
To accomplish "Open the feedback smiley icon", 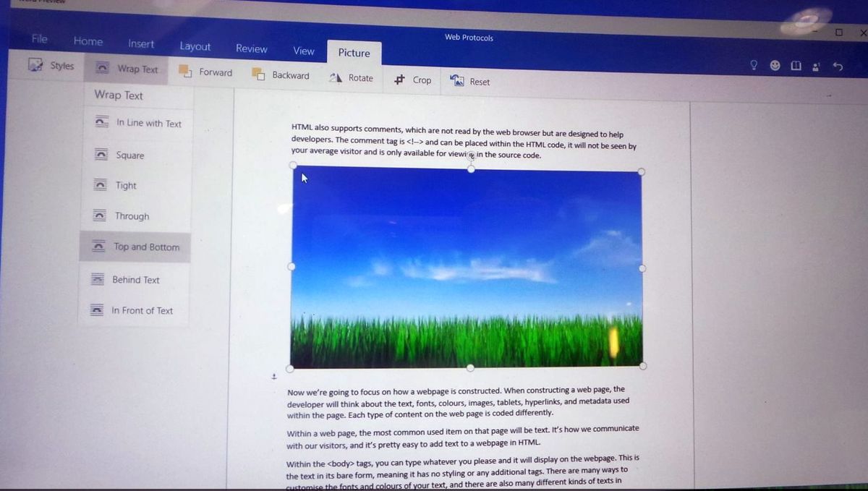I will pos(775,65).
